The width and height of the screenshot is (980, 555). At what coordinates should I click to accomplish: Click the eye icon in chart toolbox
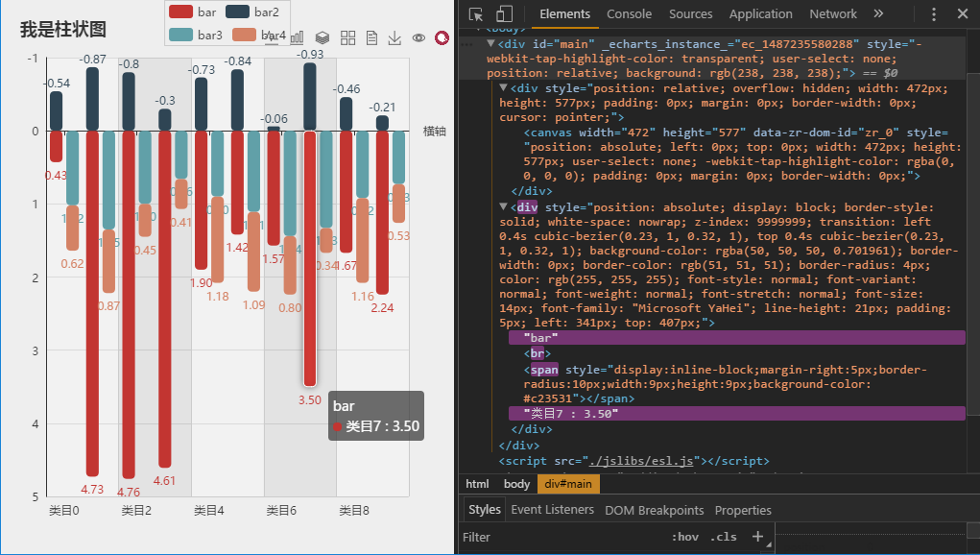pos(418,38)
